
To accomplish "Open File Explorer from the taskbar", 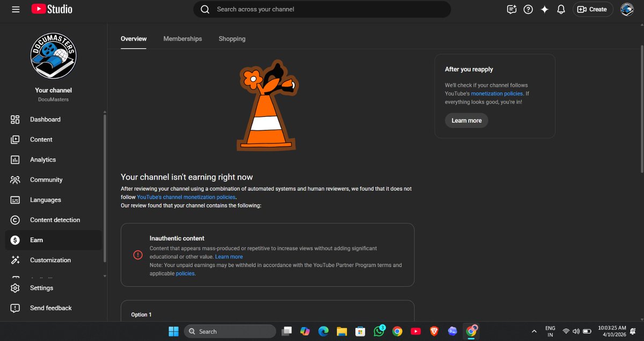I will click(x=342, y=331).
